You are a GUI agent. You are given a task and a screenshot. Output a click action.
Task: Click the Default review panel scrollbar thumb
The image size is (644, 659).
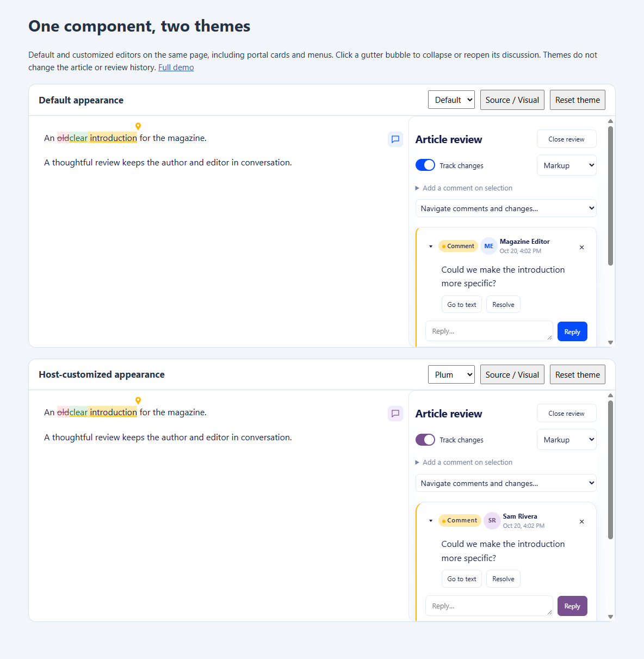click(611, 196)
